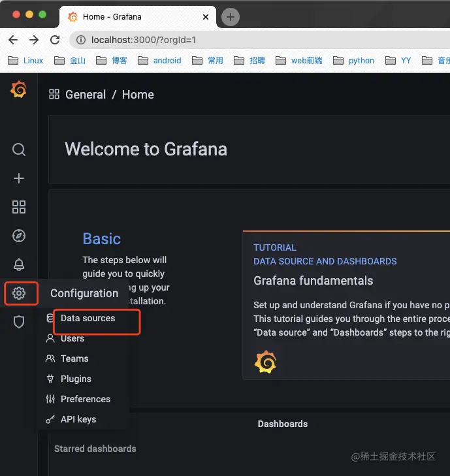The height and width of the screenshot is (476, 450).
Task: Open the Search dashboards magnifier icon
Action: pyautogui.click(x=19, y=150)
